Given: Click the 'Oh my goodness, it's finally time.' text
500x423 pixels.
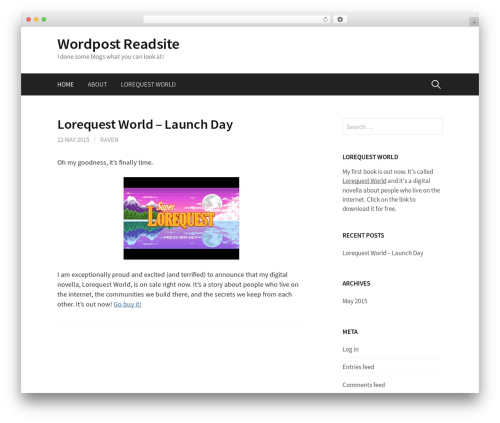Looking at the screenshot, I should (105, 163).
